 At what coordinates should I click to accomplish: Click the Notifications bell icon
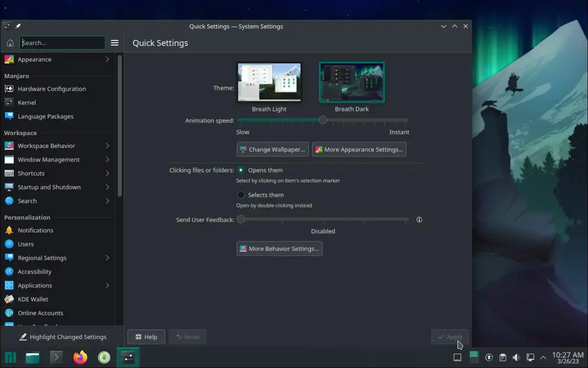point(9,230)
